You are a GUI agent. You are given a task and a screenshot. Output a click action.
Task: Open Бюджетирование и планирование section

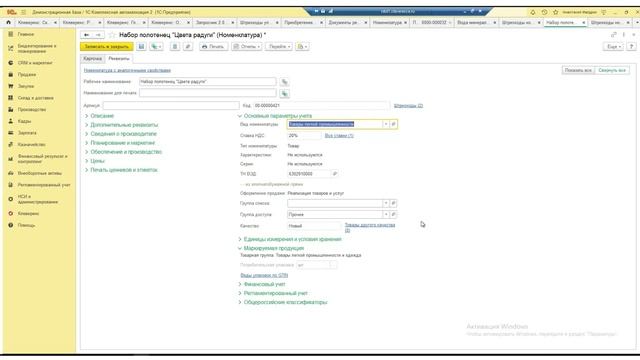point(37,49)
